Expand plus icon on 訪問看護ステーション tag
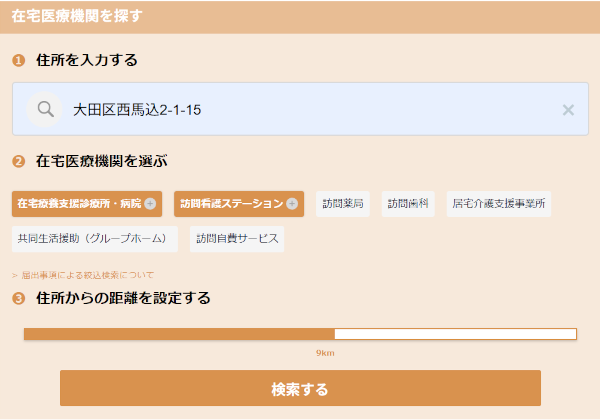The width and height of the screenshot is (600, 420). coord(292,204)
